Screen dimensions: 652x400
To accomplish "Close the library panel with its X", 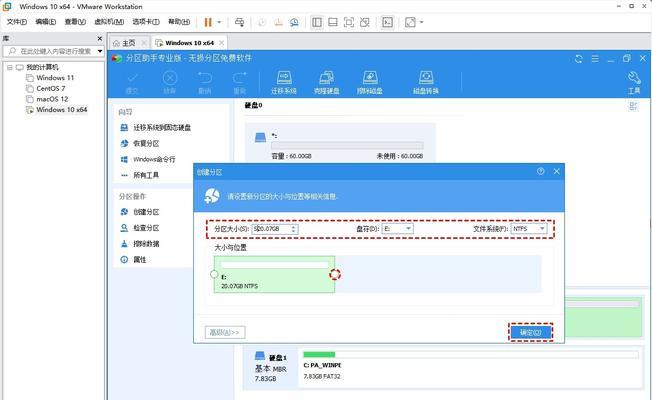I will pos(100,38).
